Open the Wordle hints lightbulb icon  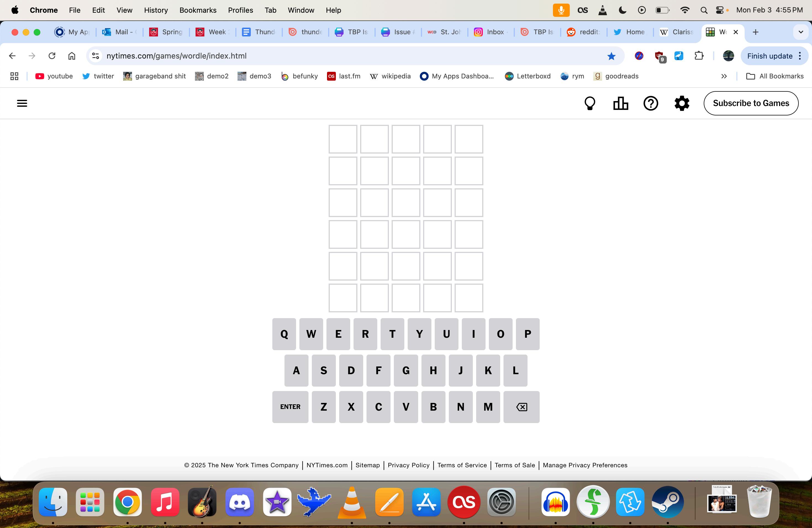coord(590,103)
